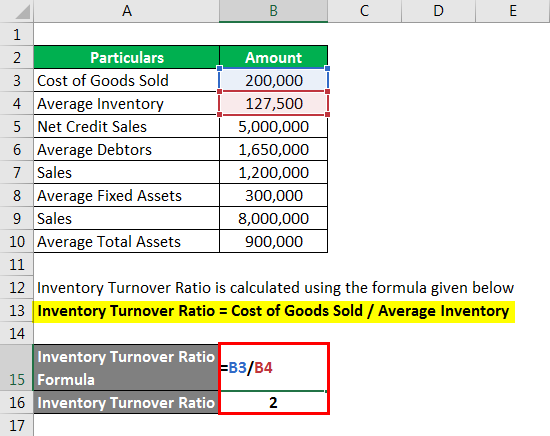This screenshot has width=550, height=436.
Task: Select the 5,000,000 amount cell
Action: click(274, 127)
